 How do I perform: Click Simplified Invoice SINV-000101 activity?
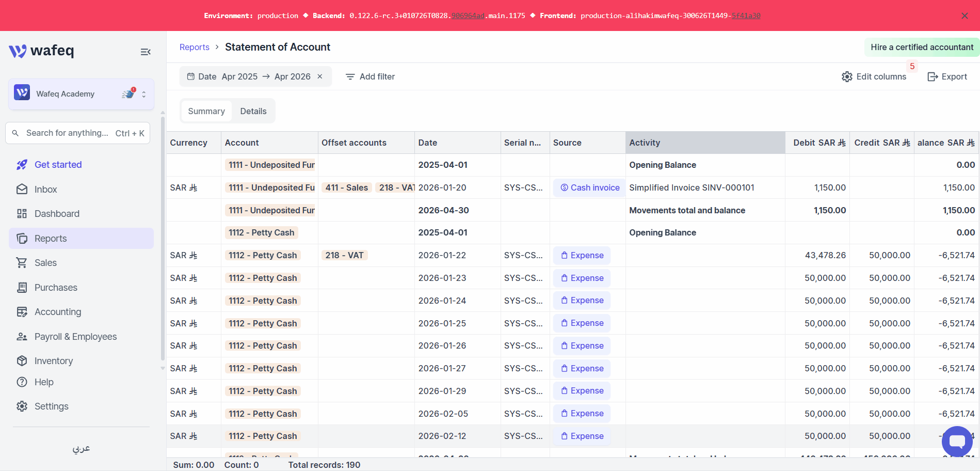point(692,188)
